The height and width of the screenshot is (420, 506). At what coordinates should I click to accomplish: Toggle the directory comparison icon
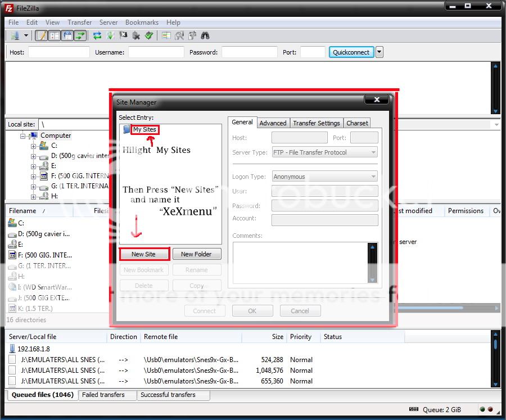click(x=179, y=35)
